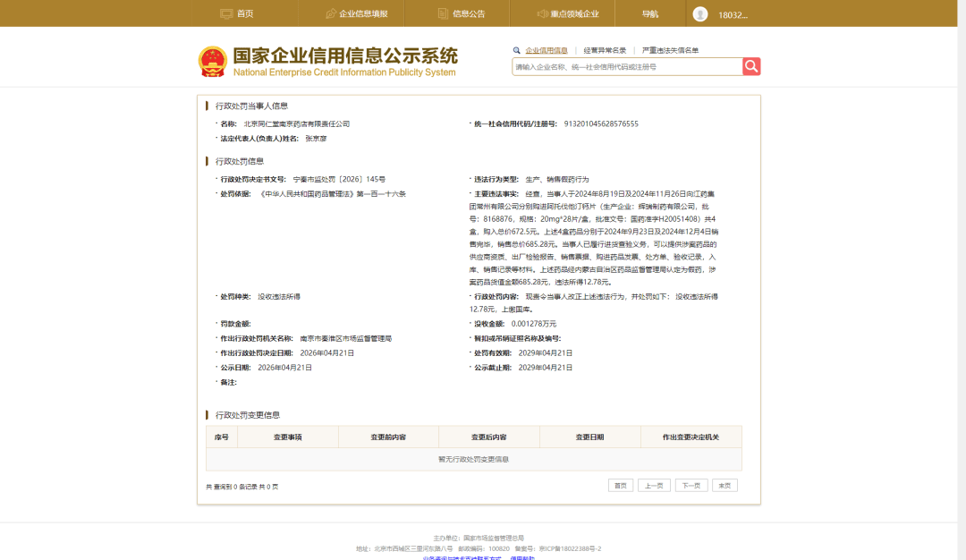Image resolution: width=966 pixels, height=560 pixels.
Task: Open the 企业信息填报 menu
Action: 357,13
